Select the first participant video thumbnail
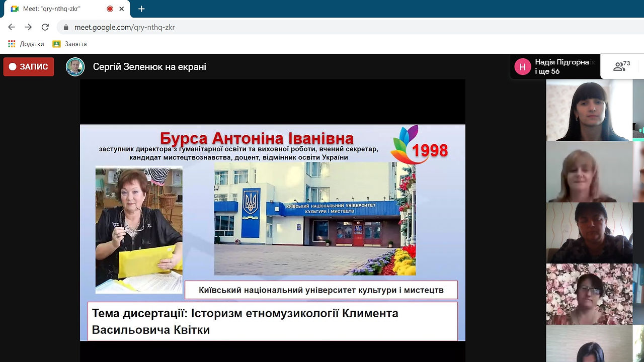The image size is (644, 362). [x=589, y=110]
